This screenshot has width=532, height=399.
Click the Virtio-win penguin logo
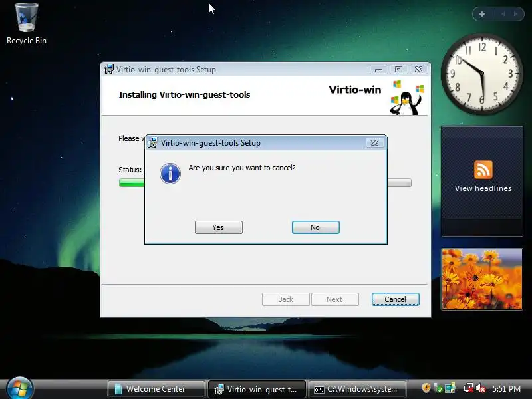[406, 98]
